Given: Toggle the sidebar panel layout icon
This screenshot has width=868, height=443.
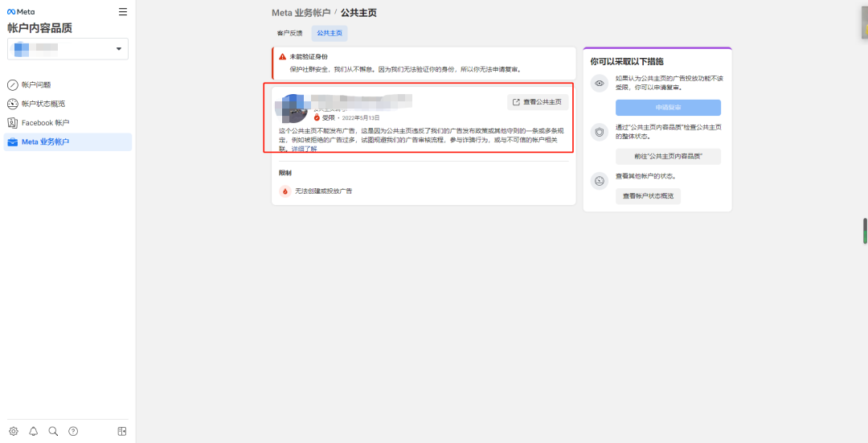Looking at the screenshot, I should [122, 432].
